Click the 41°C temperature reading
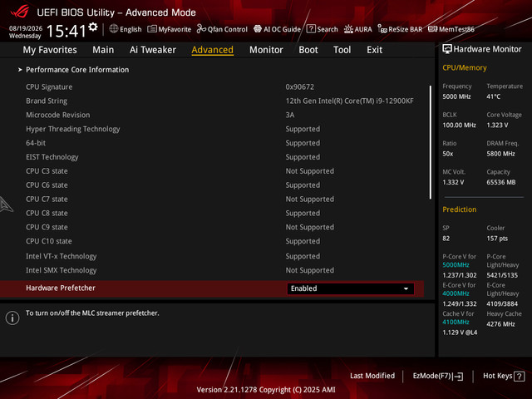Screen dimensions: 532x399 493,96
